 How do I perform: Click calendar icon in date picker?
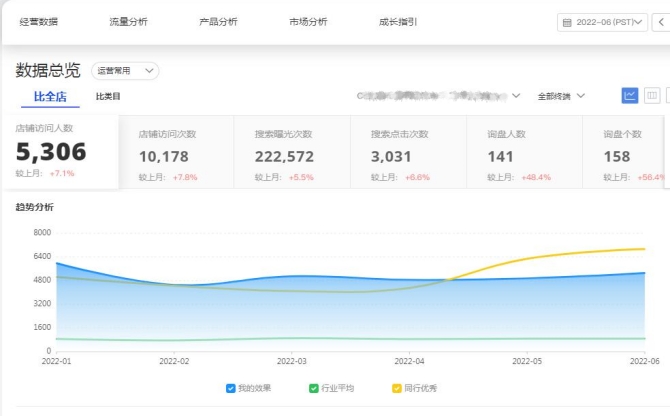[x=568, y=22]
